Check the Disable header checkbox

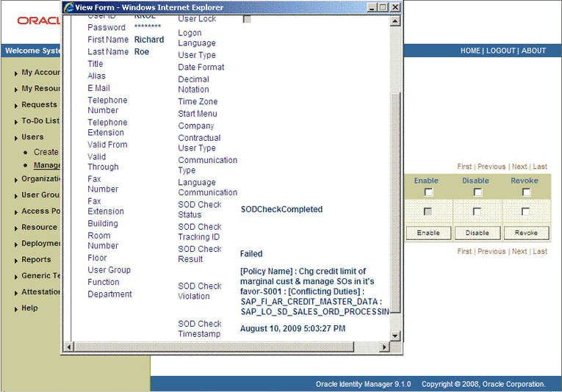[478, 192]
